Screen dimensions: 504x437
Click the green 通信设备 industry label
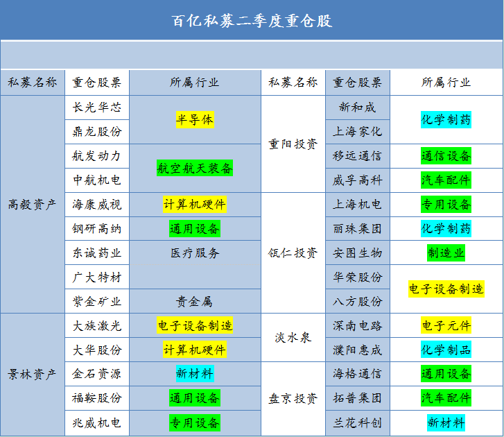[446, 156]
